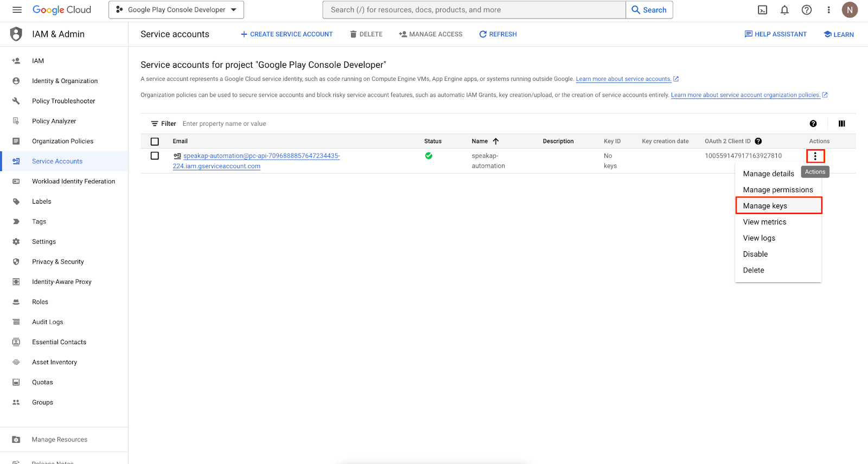Click CREATE SERVICE ACCOUNT
The height and width of the screenshot is (464, 868).
coord(286,34)
